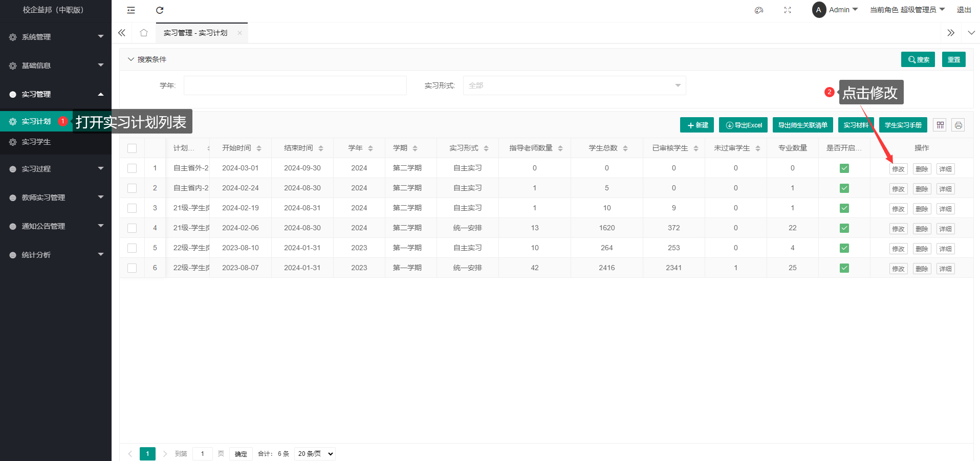
Task: Open the 实习形式 dropdown
Action: [574, 85]
